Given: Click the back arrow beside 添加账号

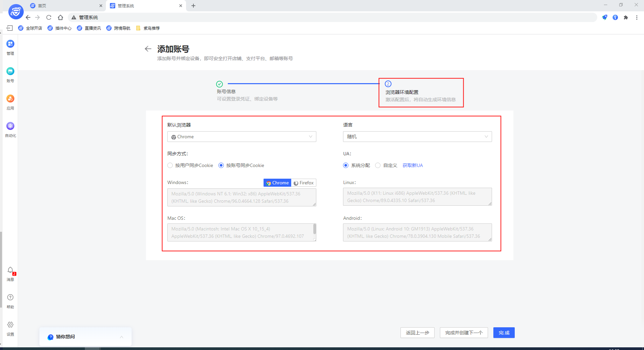Looking at the screenshot, I should point(148,49).
